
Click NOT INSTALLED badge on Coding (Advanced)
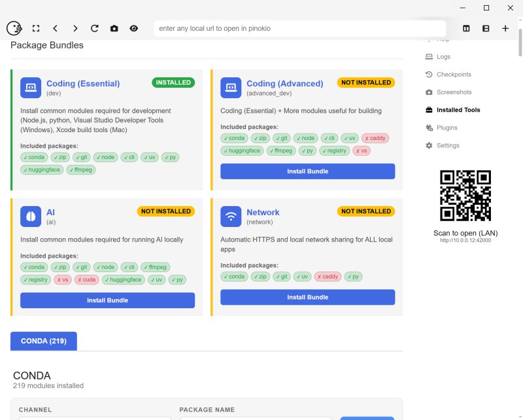pos(366,82)
